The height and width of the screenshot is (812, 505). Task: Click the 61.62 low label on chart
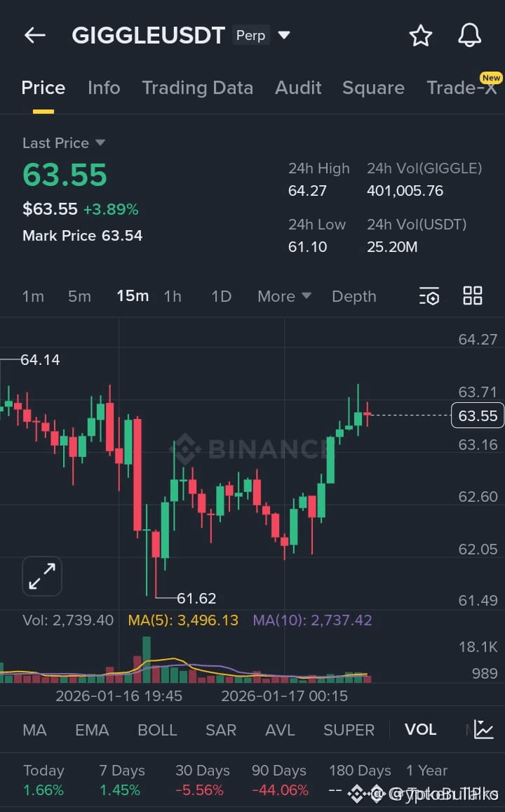pos(196,599)
